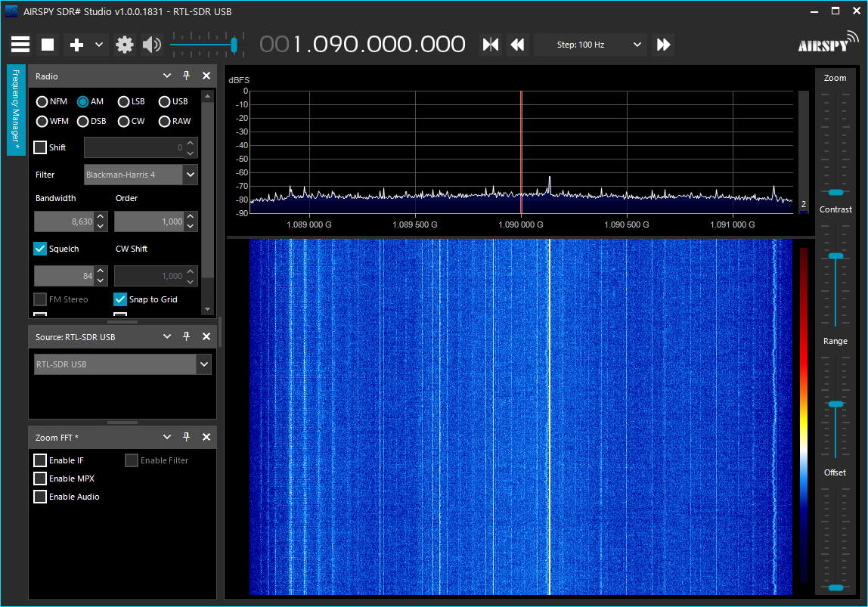Screen dimensions: 868x607
Task: Select DSB demodulation mode
Action: (x=83, y=121)
